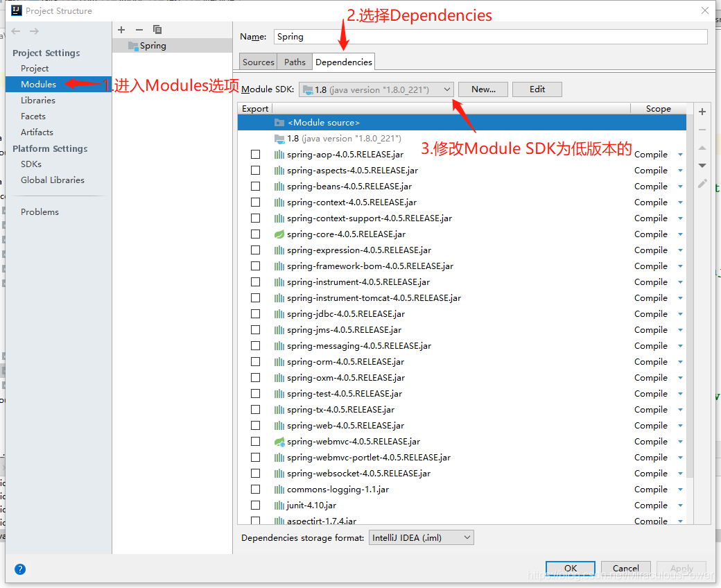Click the 1.8 JDK folder icon in list
Viewport: 721px width, 588px height.
tap(279, 139)
